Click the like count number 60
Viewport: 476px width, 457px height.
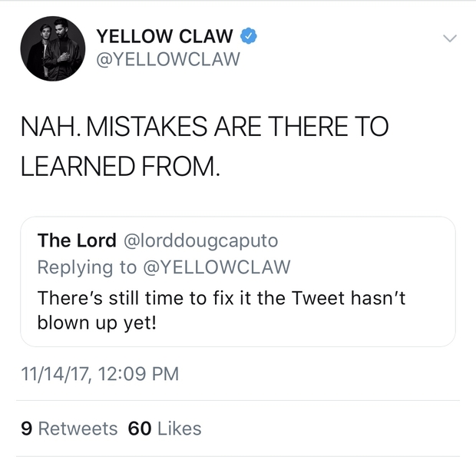[x=140, y=429]
